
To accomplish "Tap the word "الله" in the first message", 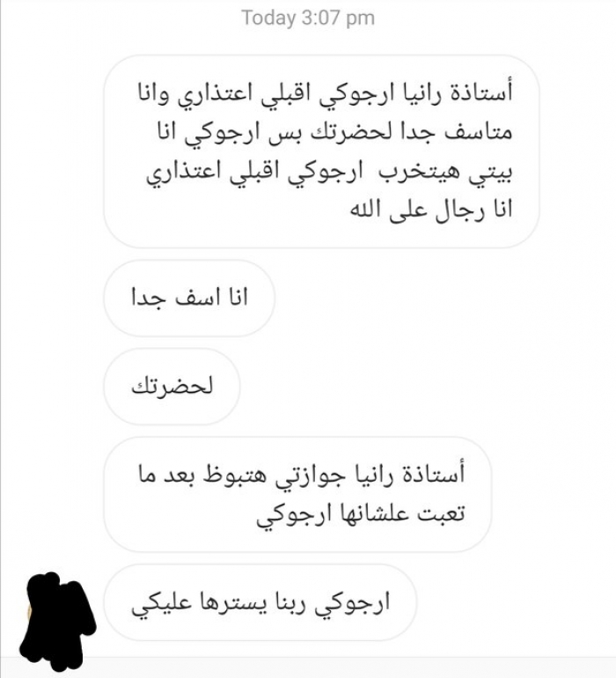I will coord(365,209).
